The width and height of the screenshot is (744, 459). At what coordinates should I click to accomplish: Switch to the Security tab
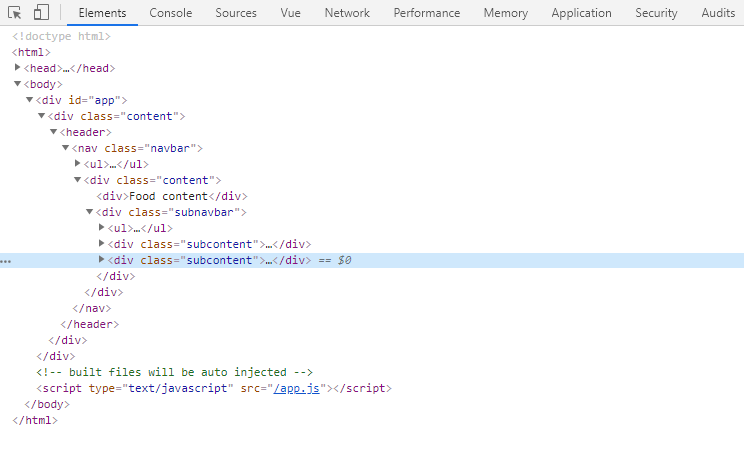pos(656,13)
